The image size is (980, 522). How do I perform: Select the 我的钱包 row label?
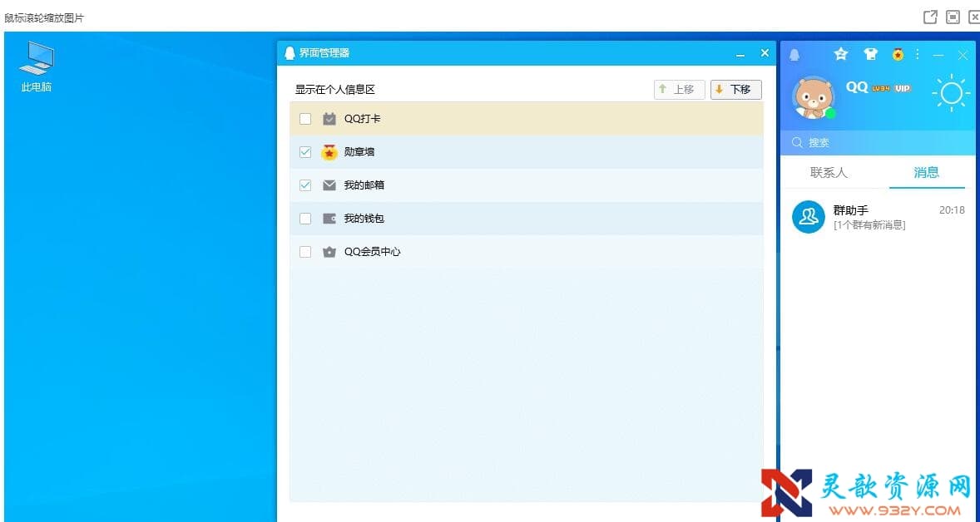[364, 219]
